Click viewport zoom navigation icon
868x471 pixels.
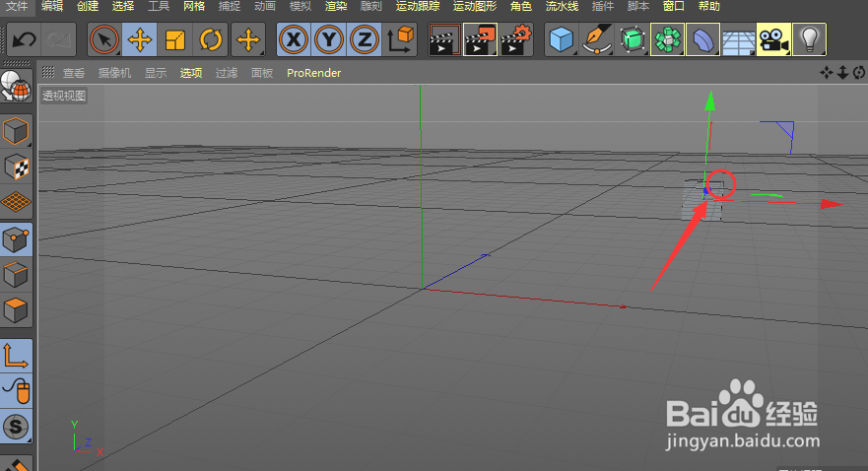coord(842,73)
